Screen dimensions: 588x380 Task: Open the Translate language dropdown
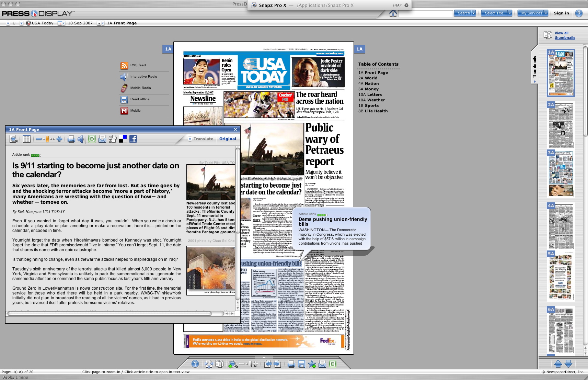pos(201,139)
